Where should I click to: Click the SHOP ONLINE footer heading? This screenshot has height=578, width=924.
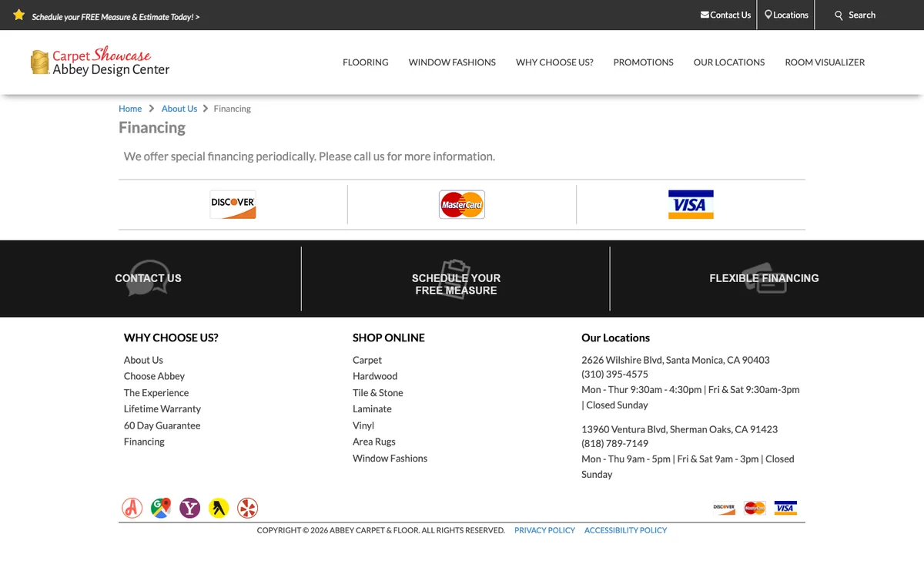point(389,338)
